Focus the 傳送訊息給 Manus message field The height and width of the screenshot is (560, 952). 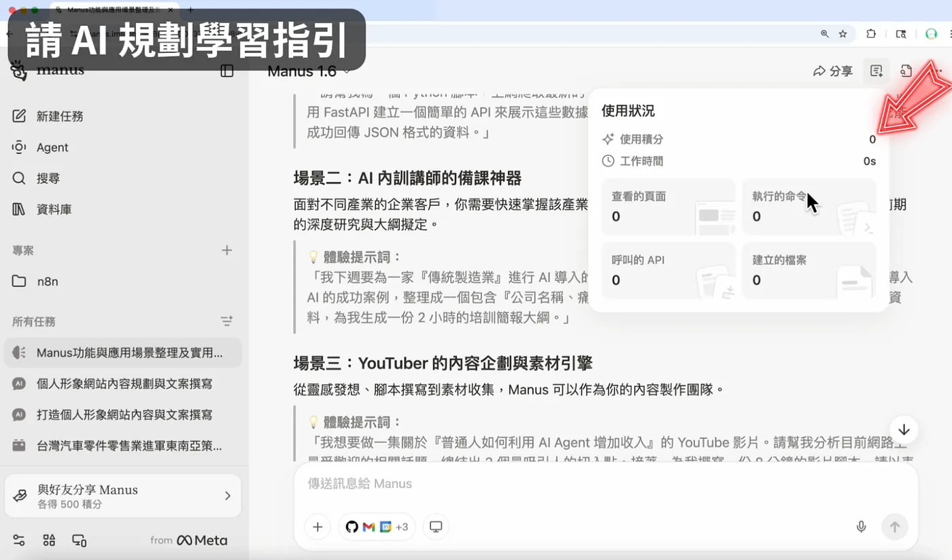(x=605, y=484)
